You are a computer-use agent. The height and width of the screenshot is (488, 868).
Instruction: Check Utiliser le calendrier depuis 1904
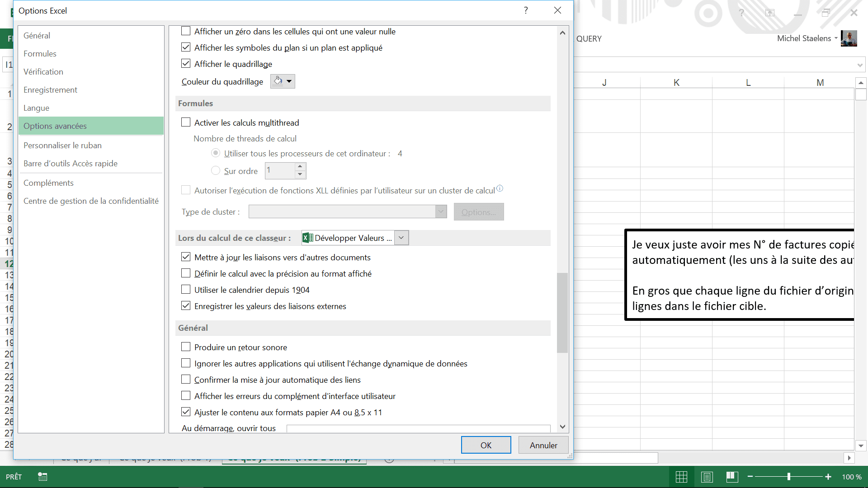(x=186, y=290)
